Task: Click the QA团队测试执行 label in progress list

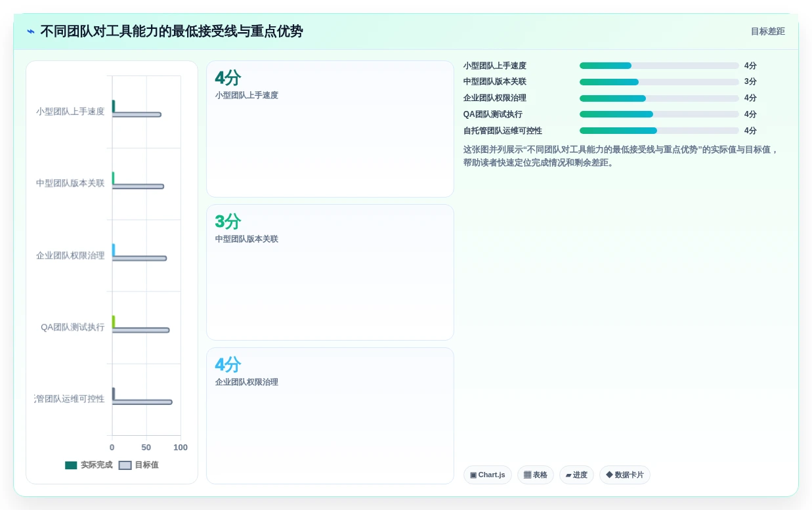Action: click(493, 114)
